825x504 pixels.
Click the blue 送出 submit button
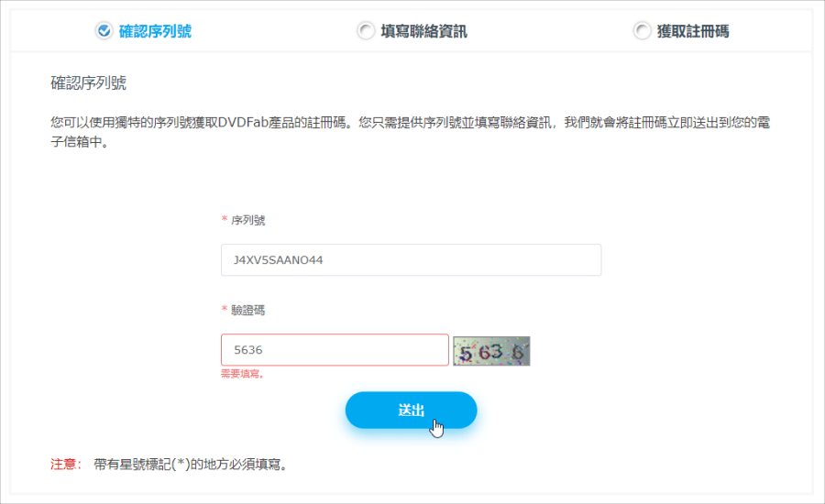coord(411,410)
